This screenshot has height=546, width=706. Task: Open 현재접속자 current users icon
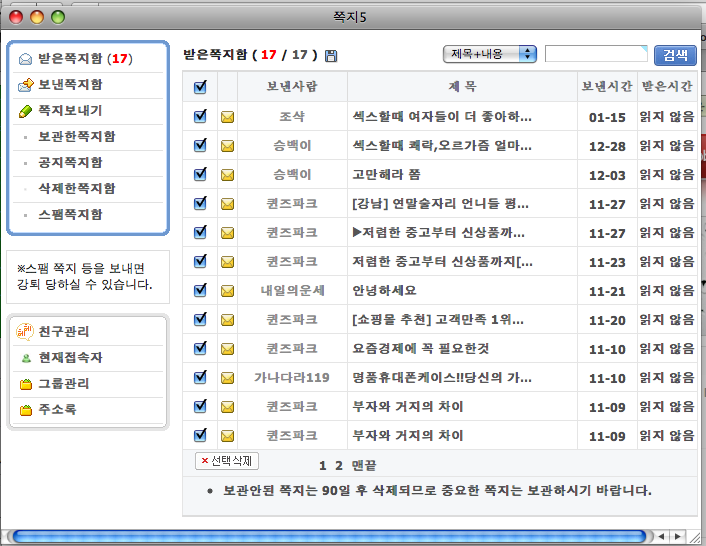coord(26,358)
